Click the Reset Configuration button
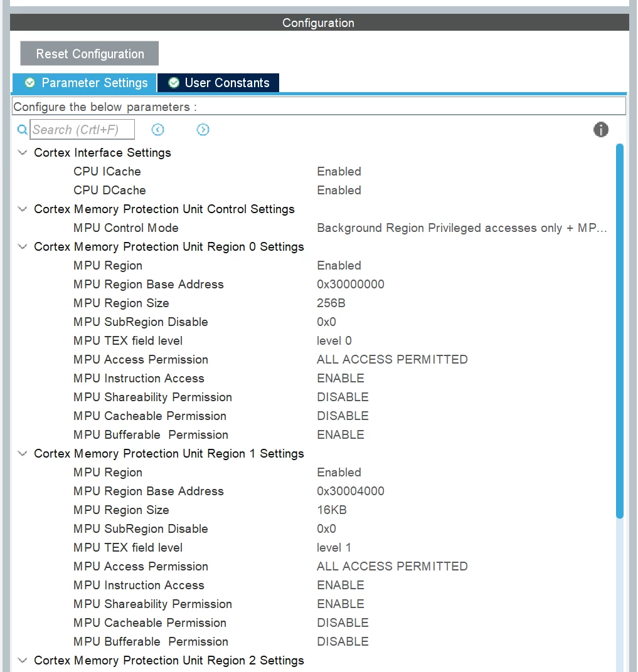638x672 pixels. [90, 53]
